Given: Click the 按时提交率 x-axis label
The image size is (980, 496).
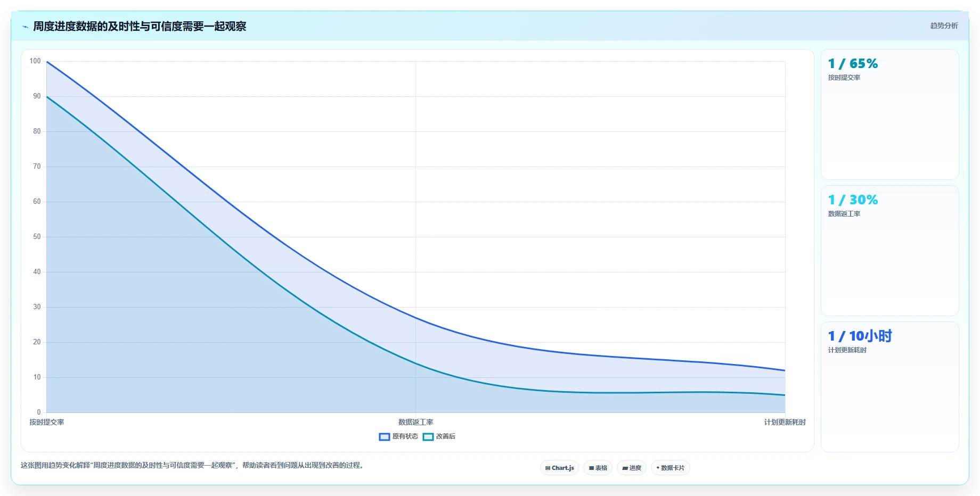Looking at the screenshot, I should pyautogui.click(x=47, y=422).
